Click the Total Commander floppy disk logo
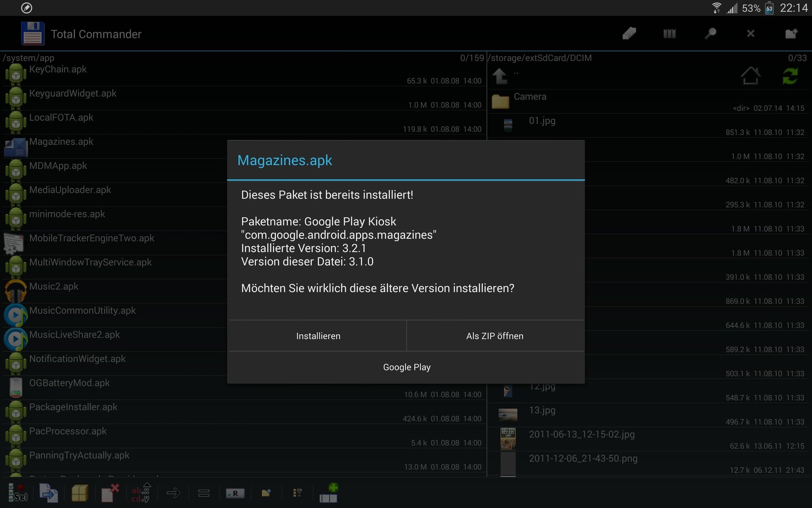 33,33
